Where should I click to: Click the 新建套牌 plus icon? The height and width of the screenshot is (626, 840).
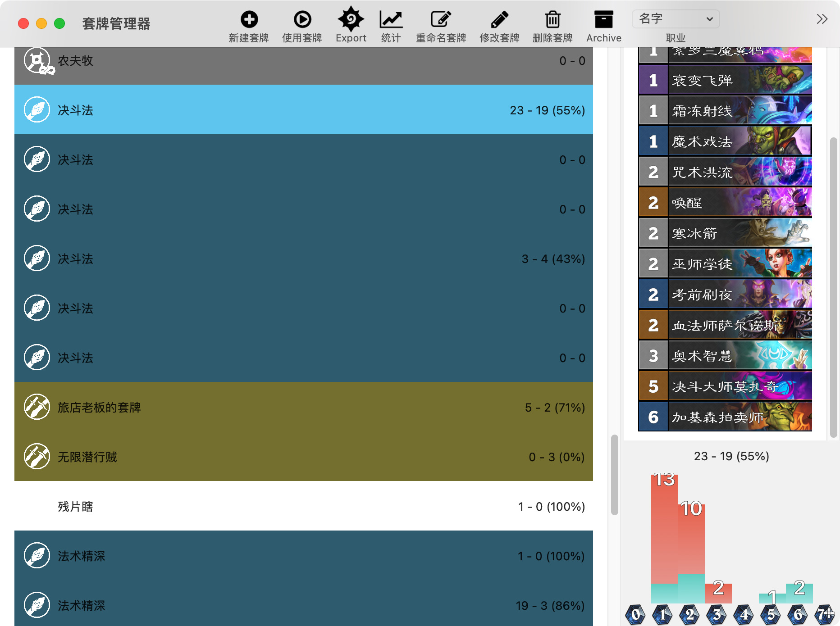point(249,20)
